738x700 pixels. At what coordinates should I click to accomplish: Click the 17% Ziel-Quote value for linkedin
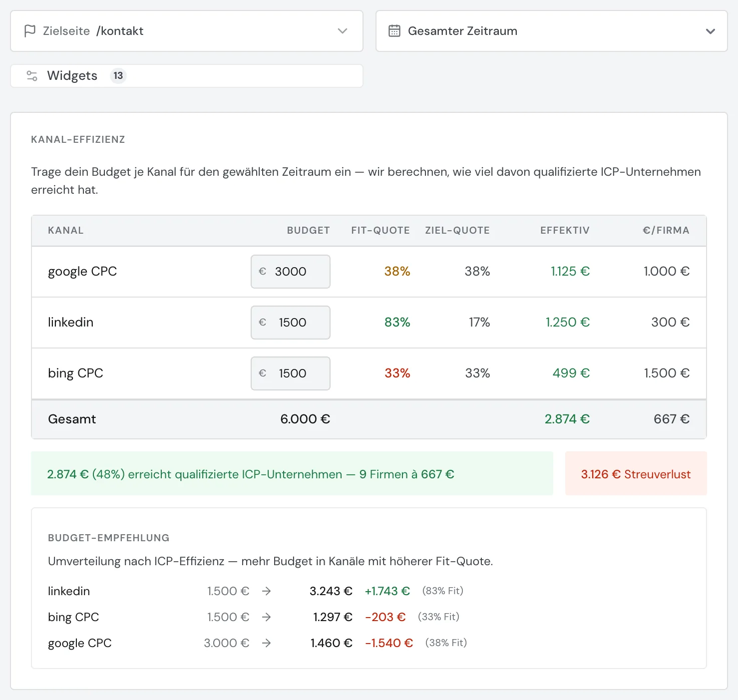tap(479, 323)
